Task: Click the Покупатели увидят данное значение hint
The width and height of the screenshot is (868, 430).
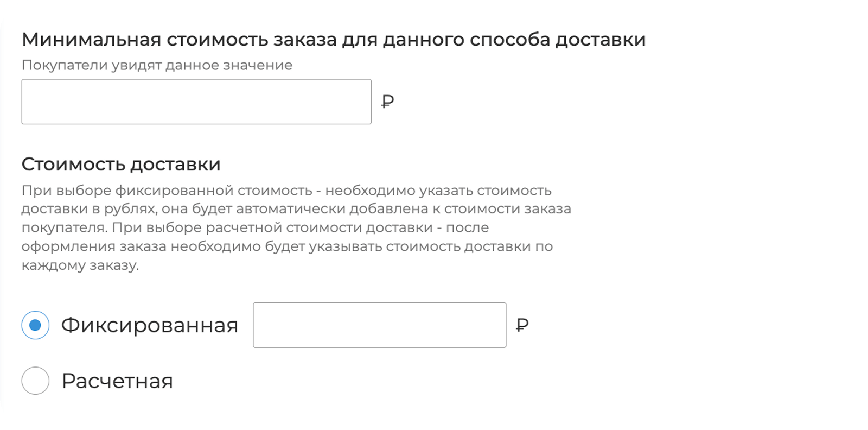Action: [157, 65]
